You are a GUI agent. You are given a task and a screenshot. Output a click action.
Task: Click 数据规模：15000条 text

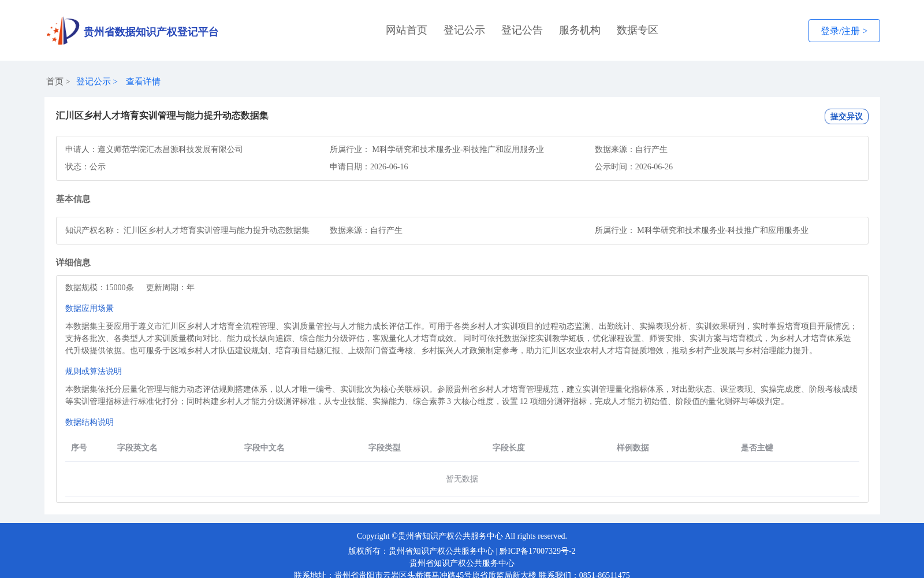pyautogui.click(x=100, y=287)
